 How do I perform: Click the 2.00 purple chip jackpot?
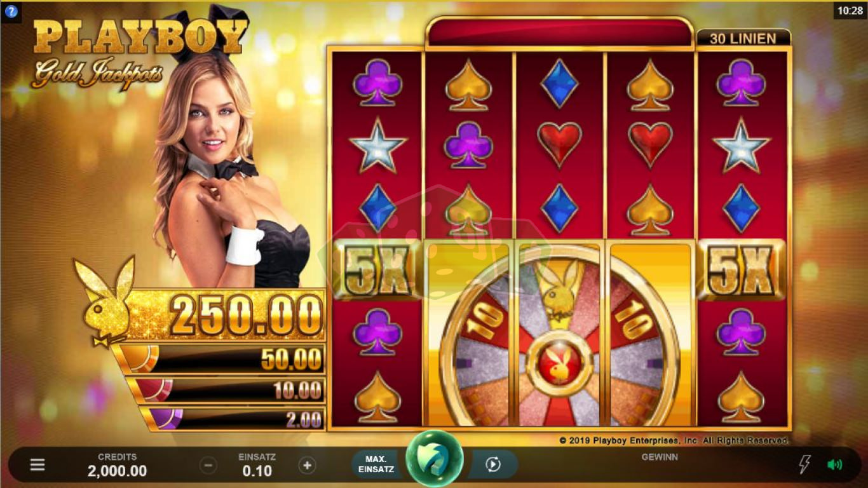point(233,419)
